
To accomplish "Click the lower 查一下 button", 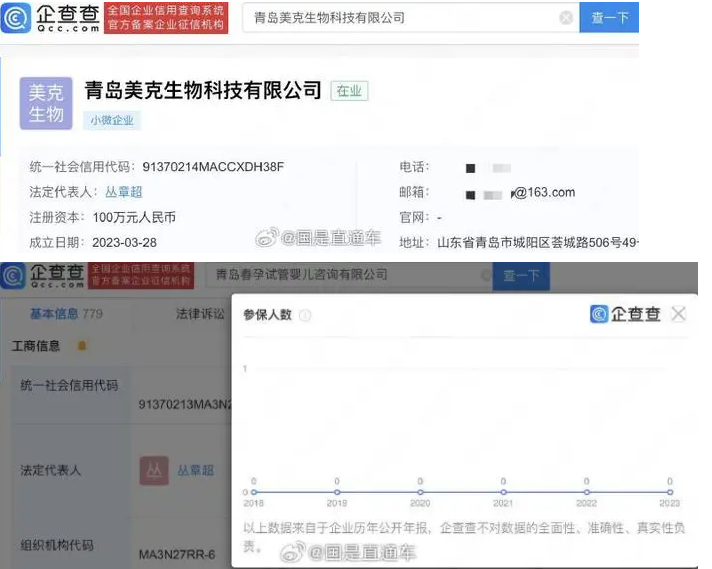I will [x=521, y=275].
